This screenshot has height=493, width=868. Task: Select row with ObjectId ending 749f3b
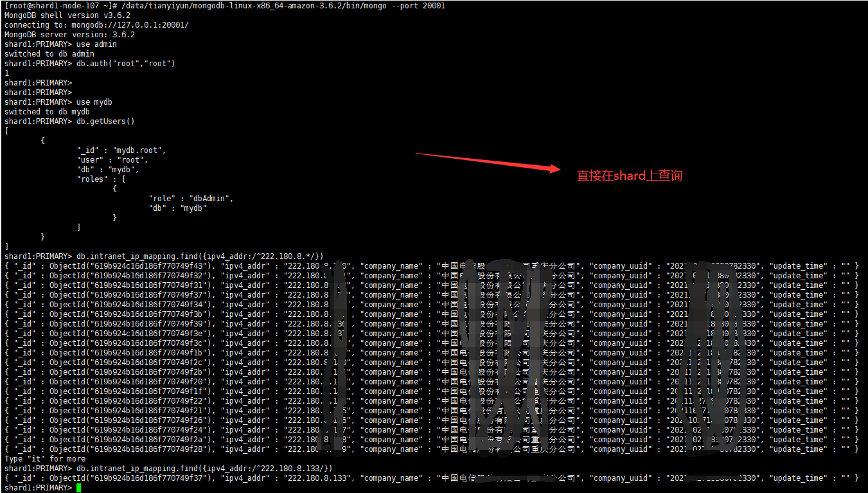click(x=431, y=314)
